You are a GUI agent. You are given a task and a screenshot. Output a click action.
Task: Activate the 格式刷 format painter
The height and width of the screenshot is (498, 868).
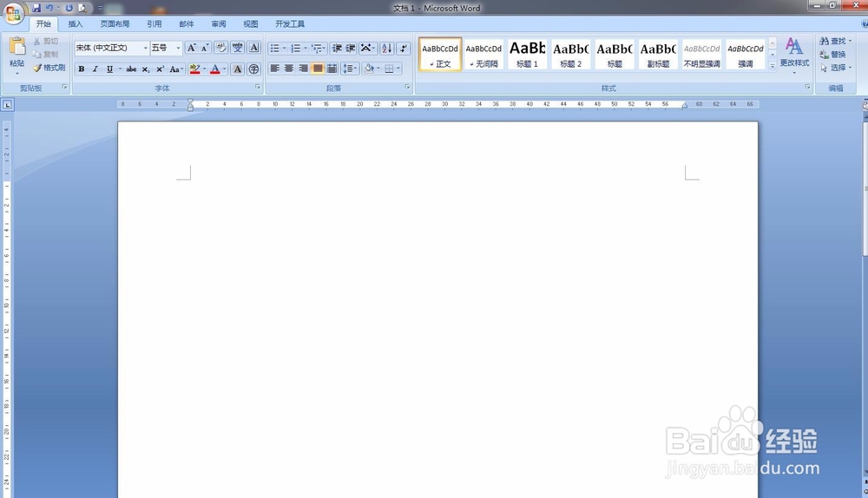49,68
